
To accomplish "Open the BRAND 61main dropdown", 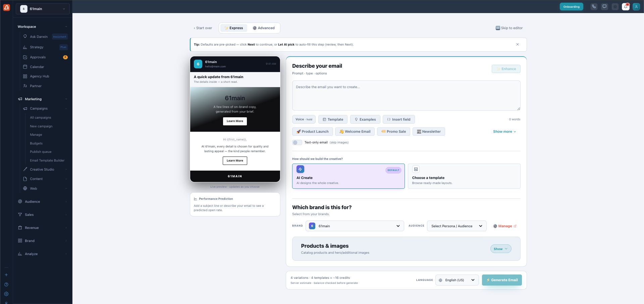I will [x=355, y=226].
